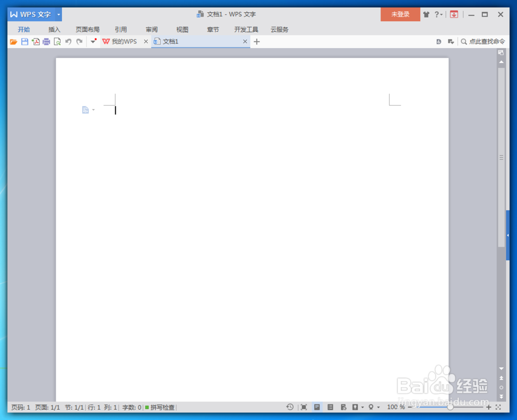Open the 开发工具 ribbon tab

coord(246,29)
